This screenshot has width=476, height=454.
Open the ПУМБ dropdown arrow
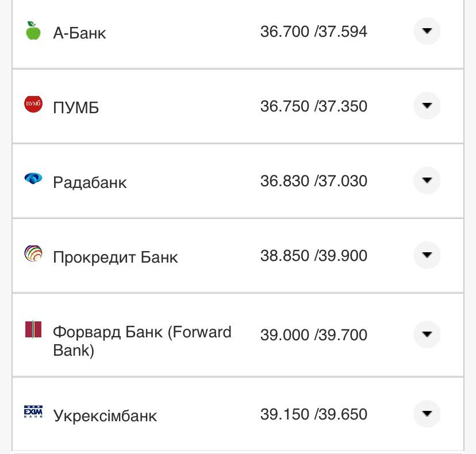coord(427,106)
